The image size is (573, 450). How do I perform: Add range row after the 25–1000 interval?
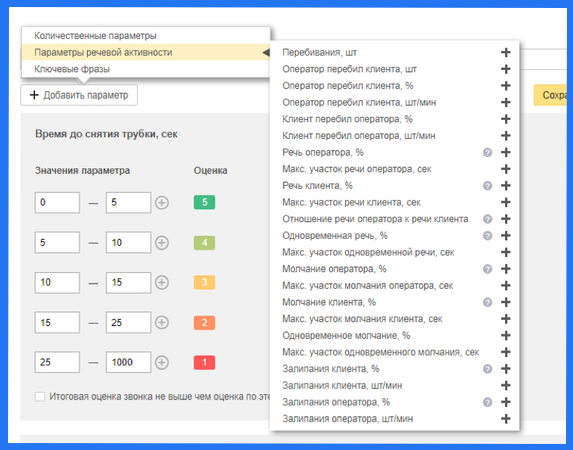162,362
